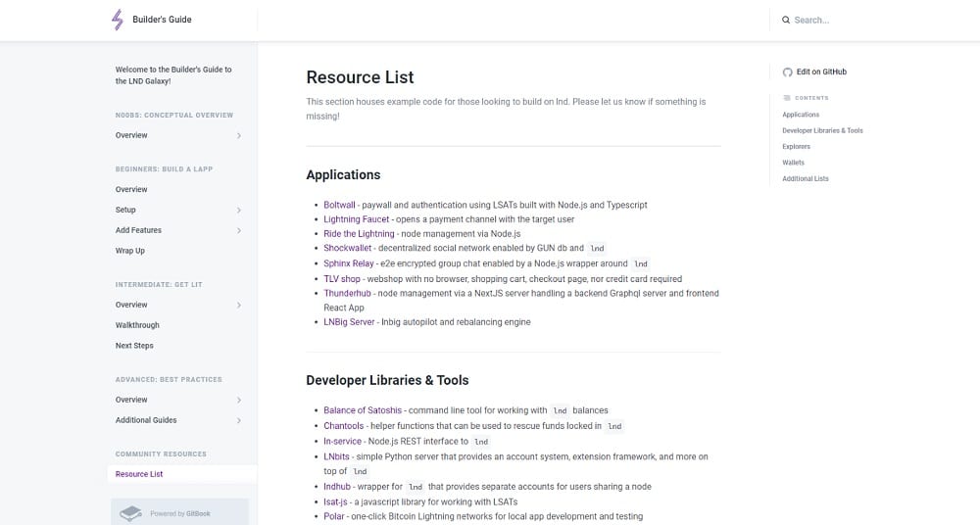Expand the Additional Guides chevron

point(239,420)
